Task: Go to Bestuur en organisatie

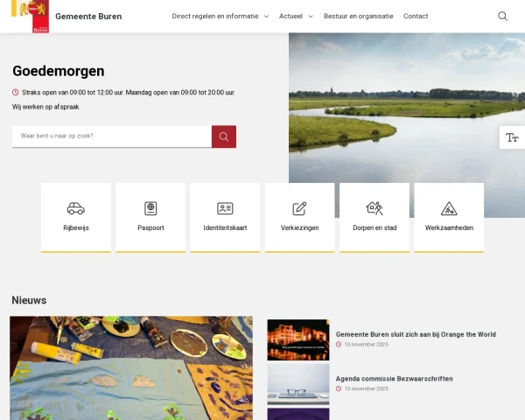Action: tap(359, 16)
